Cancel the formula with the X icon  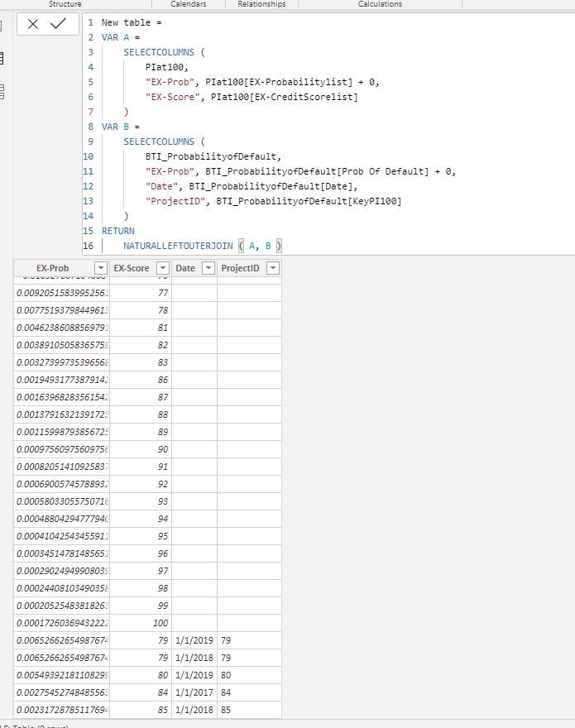point(32,24)
